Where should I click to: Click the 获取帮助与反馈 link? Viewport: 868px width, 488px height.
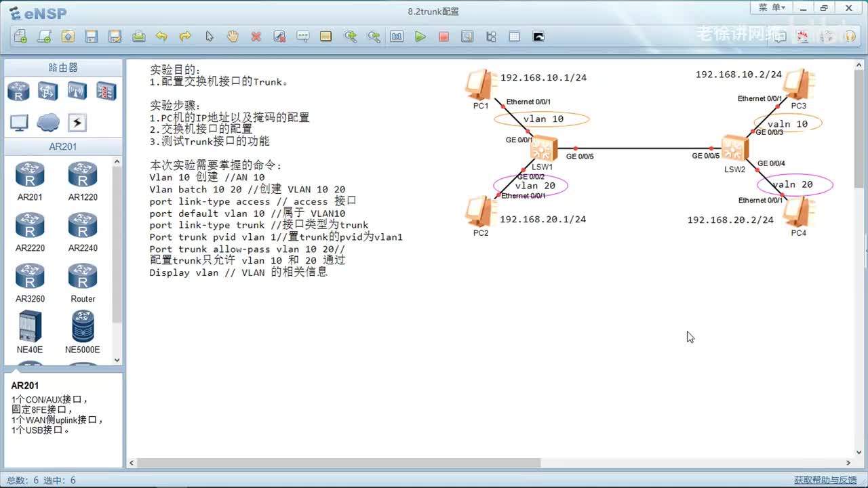pyautogui.click(x=825, y=480)
